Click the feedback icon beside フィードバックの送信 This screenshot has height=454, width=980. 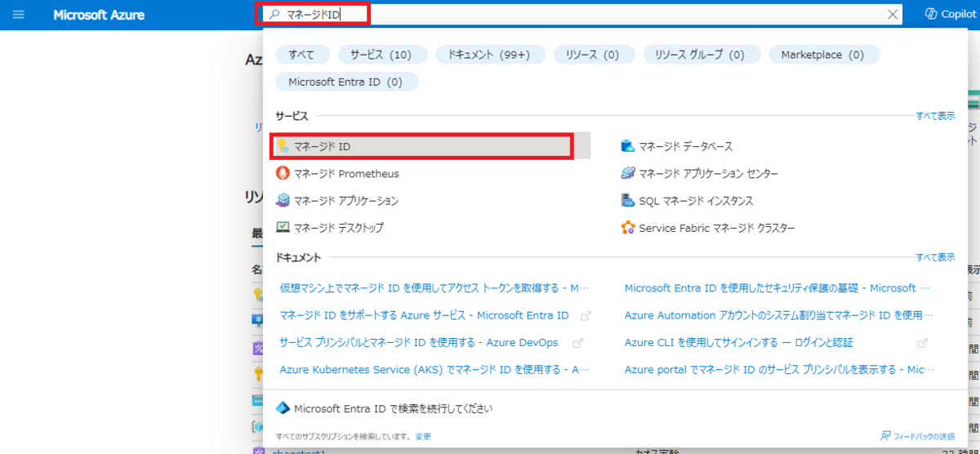pyautogui.click(x=885, y=436)
